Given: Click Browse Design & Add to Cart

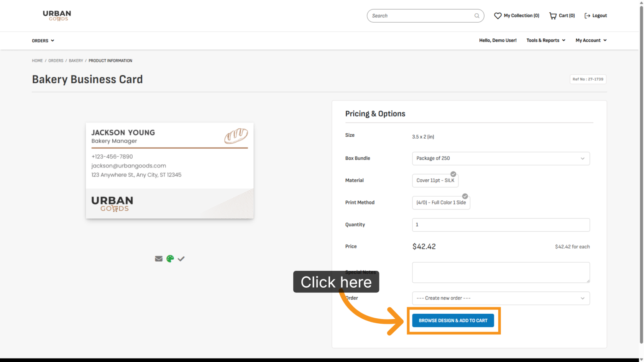Looking at the screenshot, I should coord(453,321).
